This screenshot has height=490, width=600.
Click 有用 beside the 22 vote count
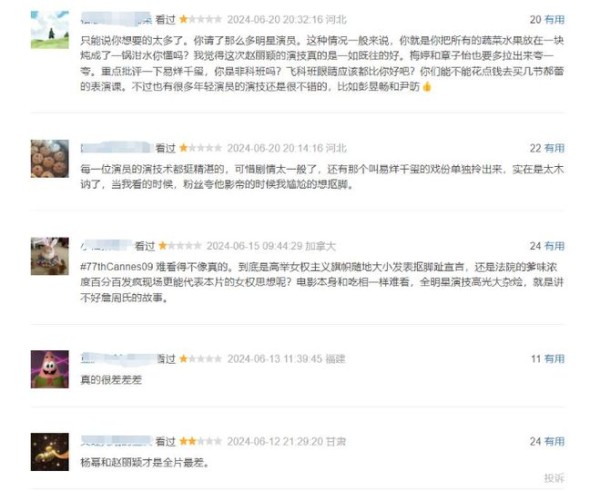point(554,148)
